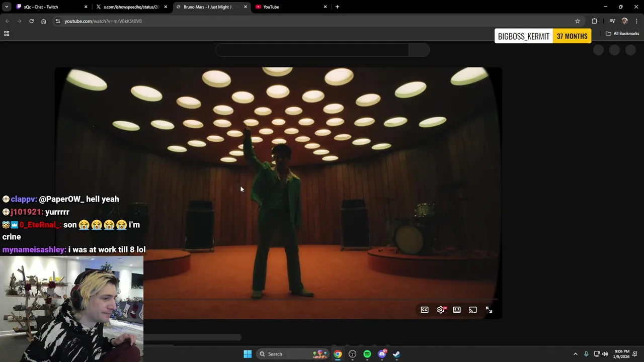Open a new browser tab
Viewport: 644px width, 362px height.
click(x=337, y=7)
